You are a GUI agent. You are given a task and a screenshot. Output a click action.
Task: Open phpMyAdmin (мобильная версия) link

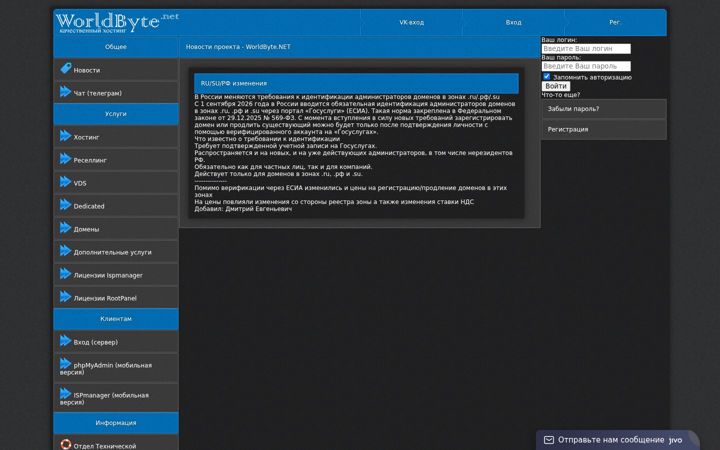pyautogui.click(x=116, y=368)
